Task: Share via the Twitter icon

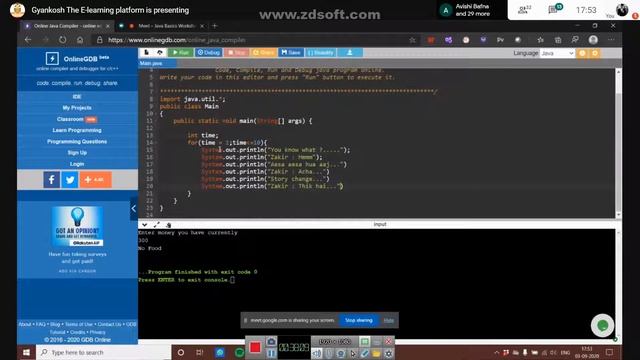Action: coord(70,180)
